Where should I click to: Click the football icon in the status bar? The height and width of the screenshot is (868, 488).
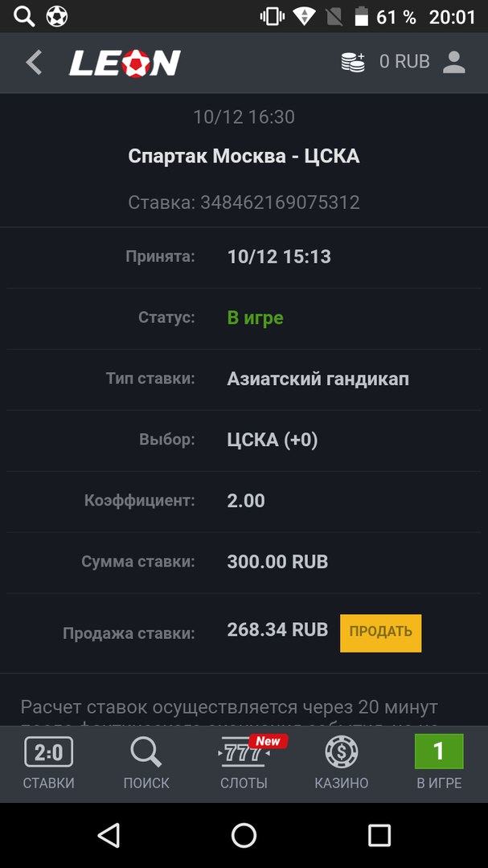[55, 15]
